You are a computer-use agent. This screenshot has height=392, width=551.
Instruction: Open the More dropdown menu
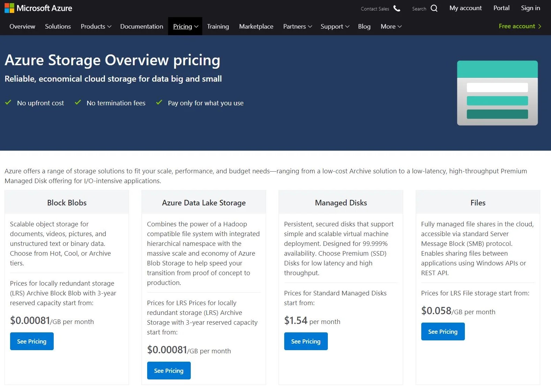click(x=391, y=27)
